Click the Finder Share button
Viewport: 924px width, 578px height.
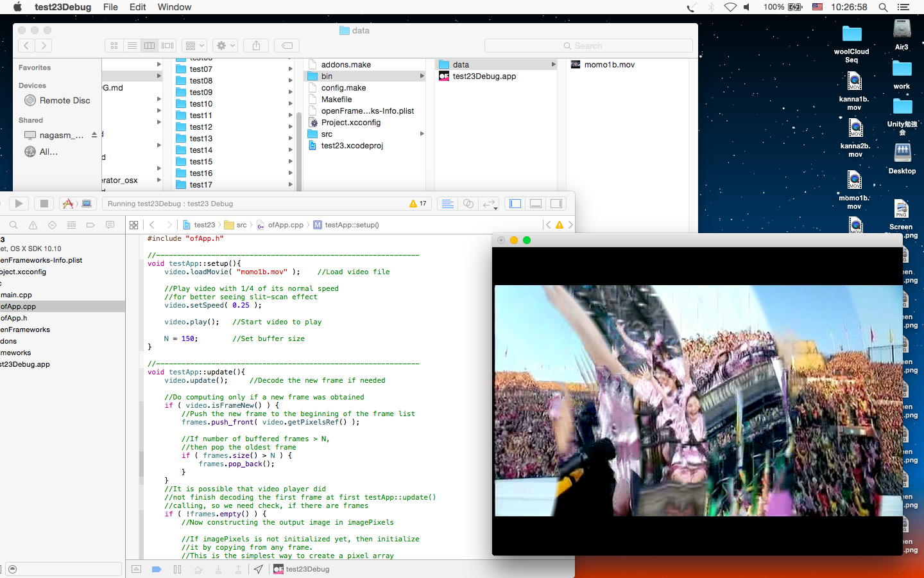point(256,46)
